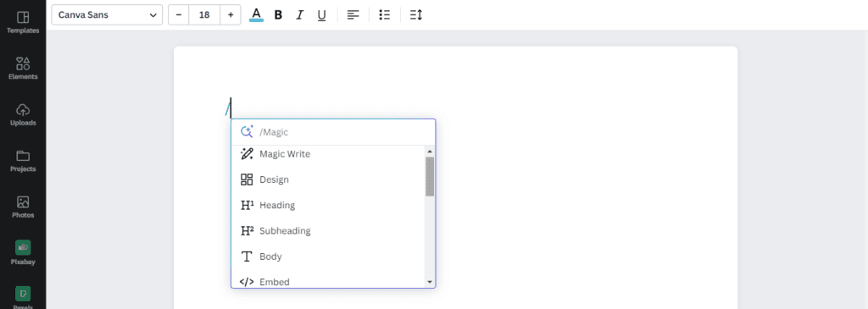Viewport: 868px width, 309px height.
Task: Toggle italic formatting
Action: pos(299,15)
